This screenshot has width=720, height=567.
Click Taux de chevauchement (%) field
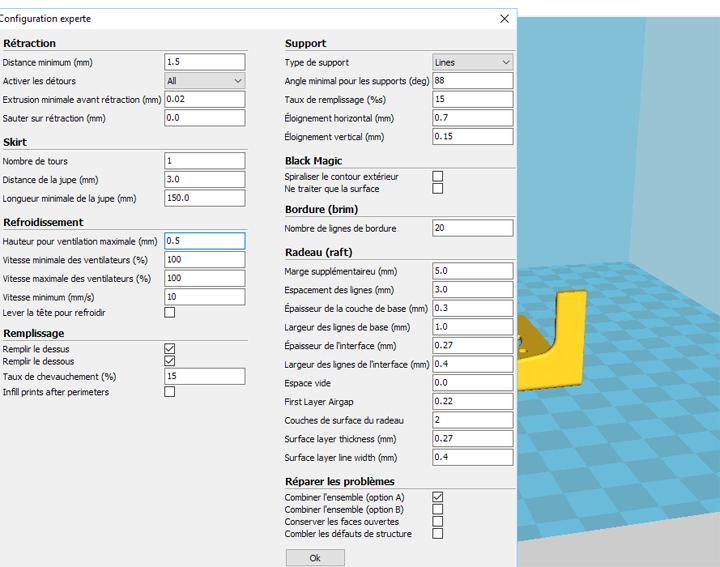(205, 376)
